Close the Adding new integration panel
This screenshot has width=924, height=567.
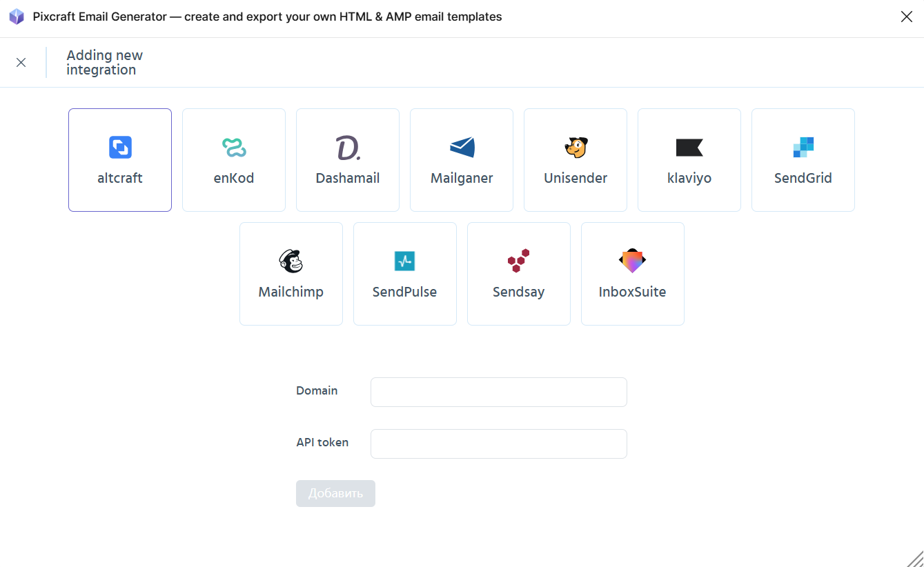(x=21, y=63)
